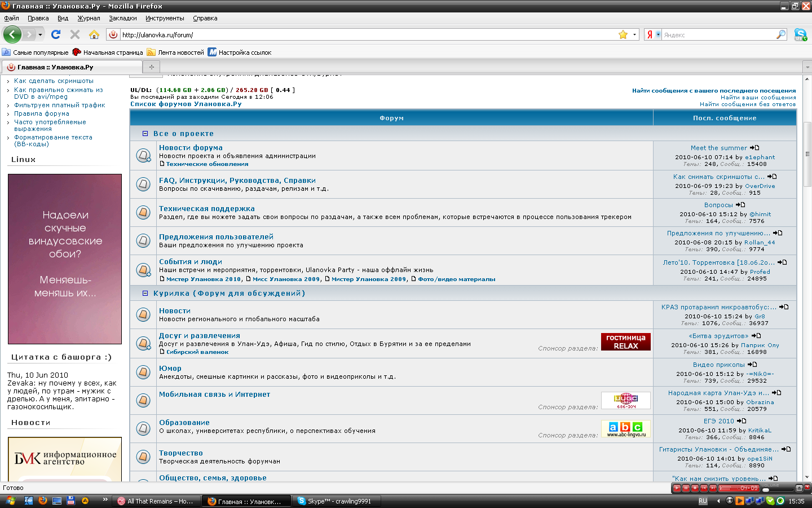Click the Firefox icon in the quick launch
The width and height of the screenshot is (812, 508).
click(x=42, y=501)
